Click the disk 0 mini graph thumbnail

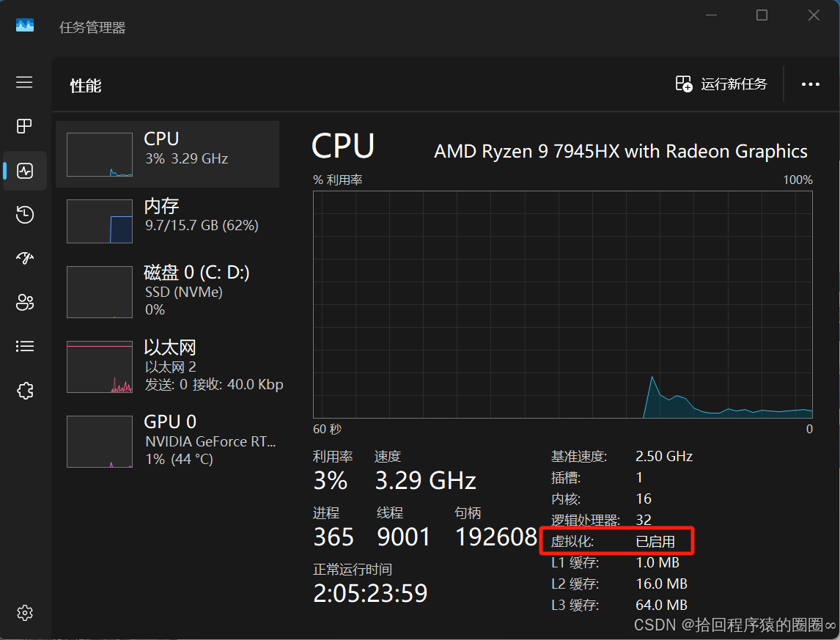[x=100, y=292]
